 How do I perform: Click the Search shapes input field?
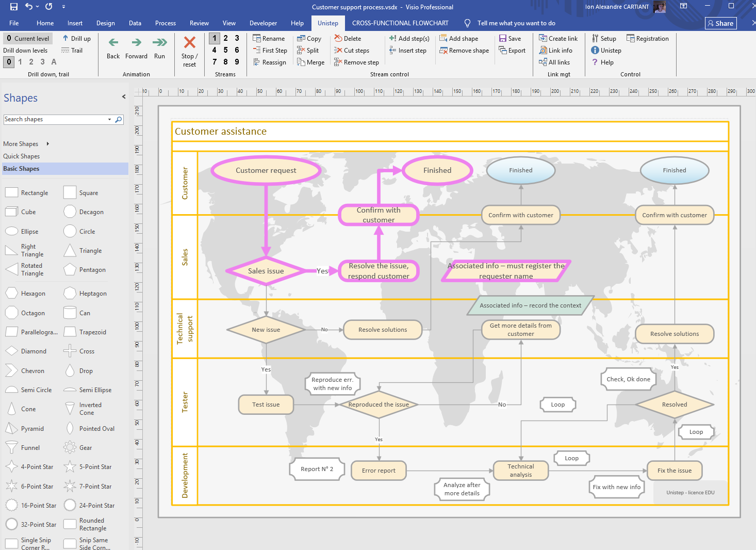point(54,120)
